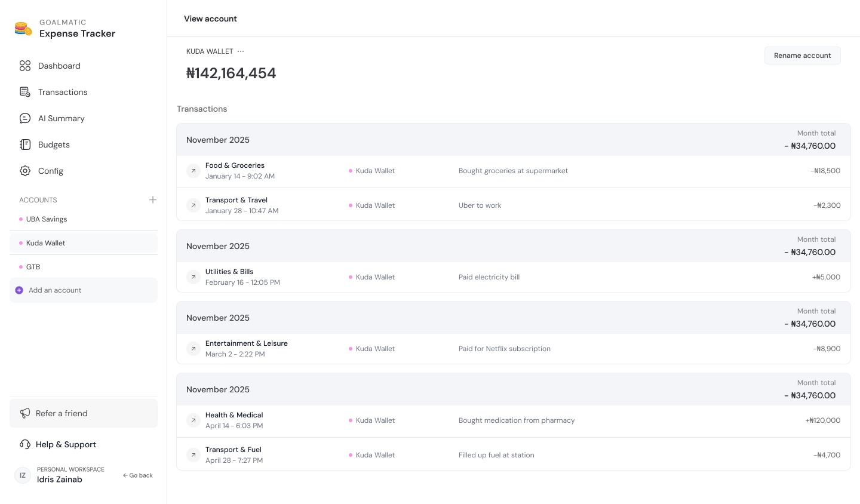
Task: Click the arrow icon on Health & Medical transaction
Action: (193, 420)
